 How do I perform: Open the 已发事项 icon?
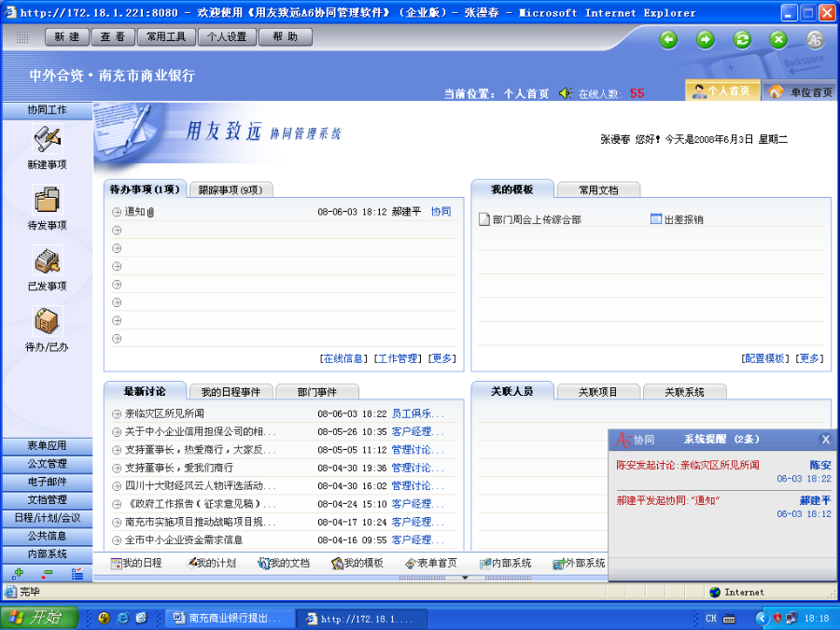48,261
